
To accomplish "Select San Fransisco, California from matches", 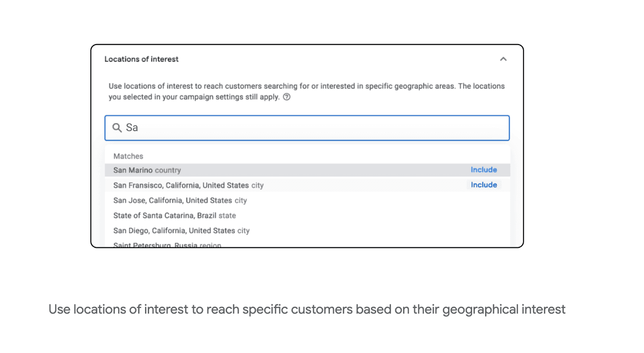I will click(x=188, y=185).
